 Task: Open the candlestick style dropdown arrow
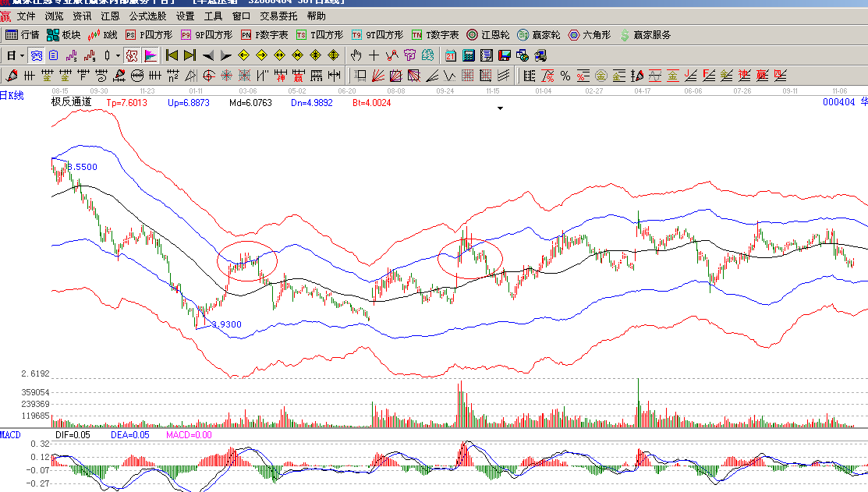coord(118,55)
